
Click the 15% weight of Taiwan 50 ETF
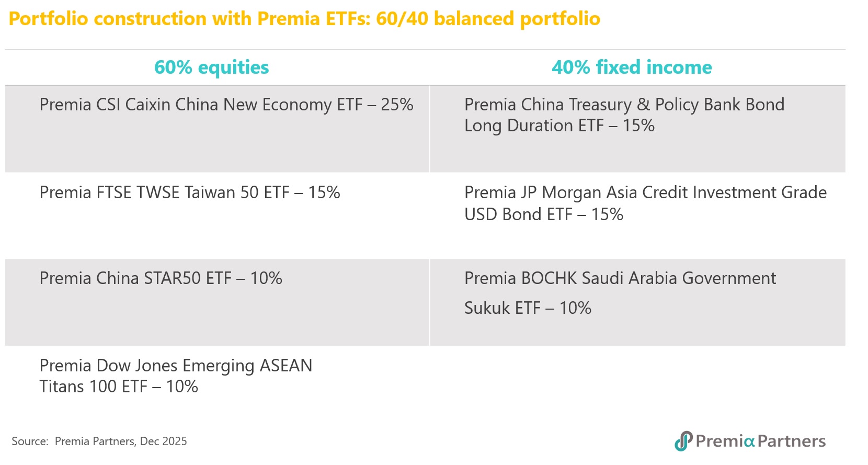pos(324,192)
